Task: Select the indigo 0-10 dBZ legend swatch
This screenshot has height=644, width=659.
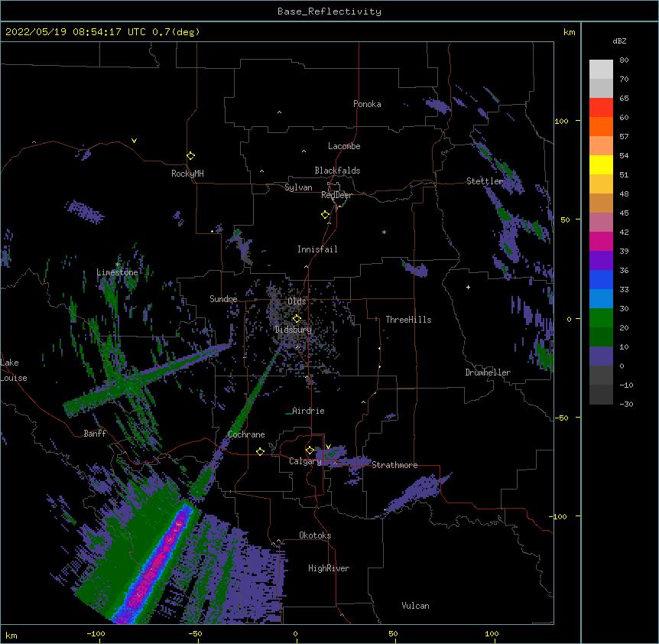Action: tap(601, 356)
